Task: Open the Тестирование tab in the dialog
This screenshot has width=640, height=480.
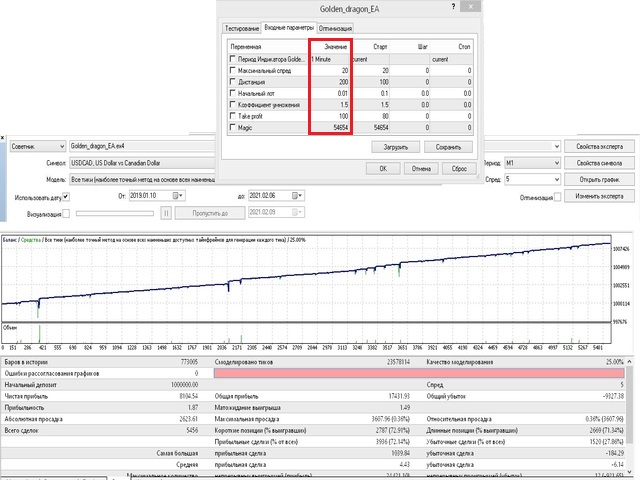Action: [242, 28]
